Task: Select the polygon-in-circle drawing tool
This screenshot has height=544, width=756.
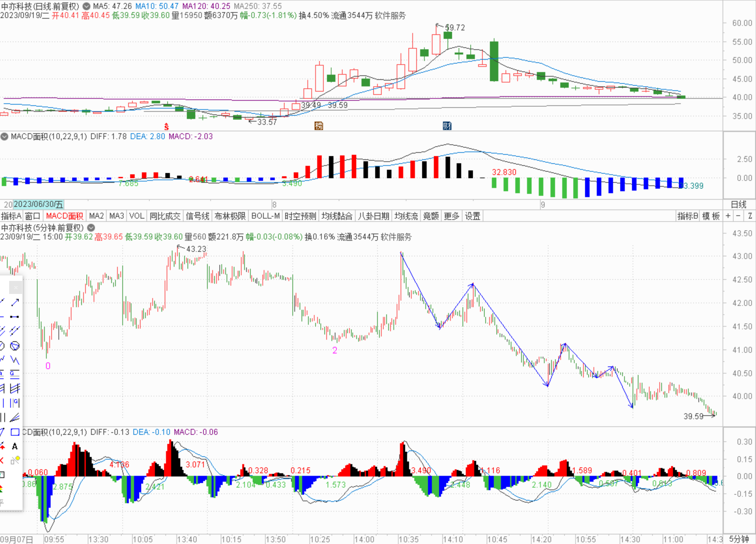Action: (15, 346)
